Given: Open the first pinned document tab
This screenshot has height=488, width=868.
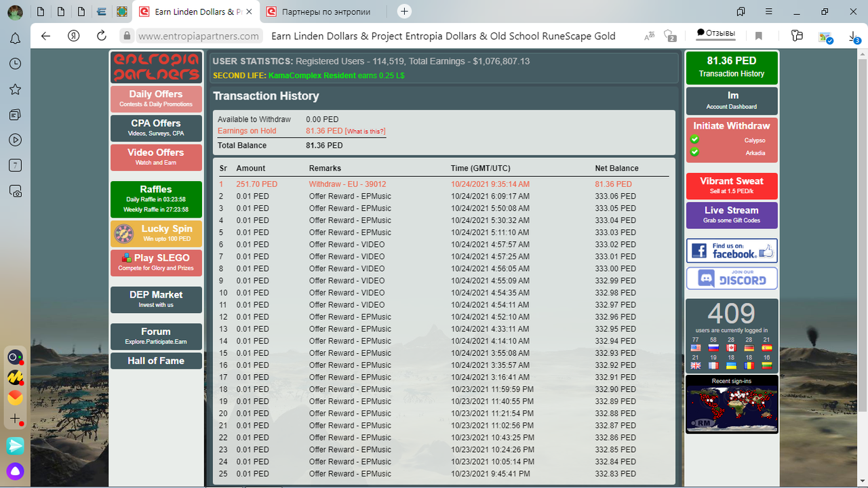Looking at the screenshot, I should (41, 12).
